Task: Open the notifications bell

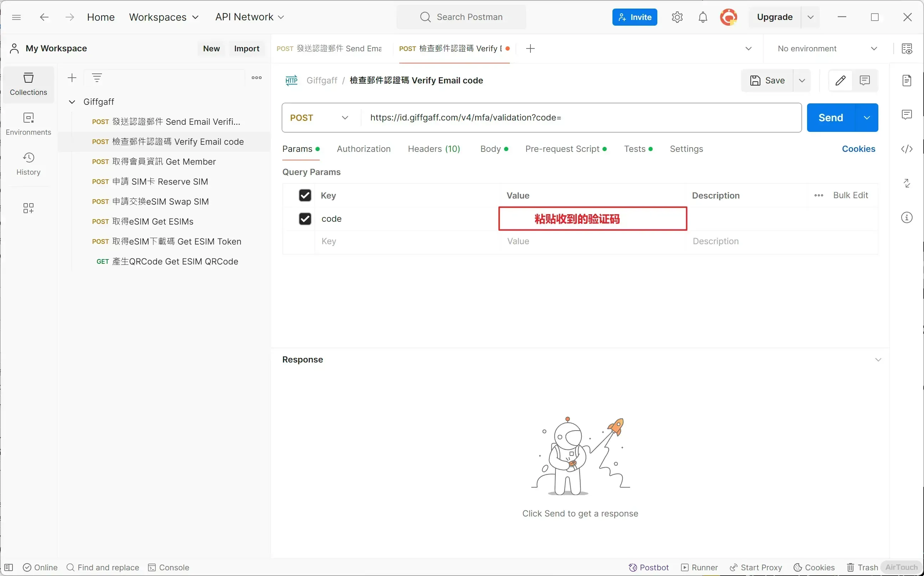Action: point(703,17)
